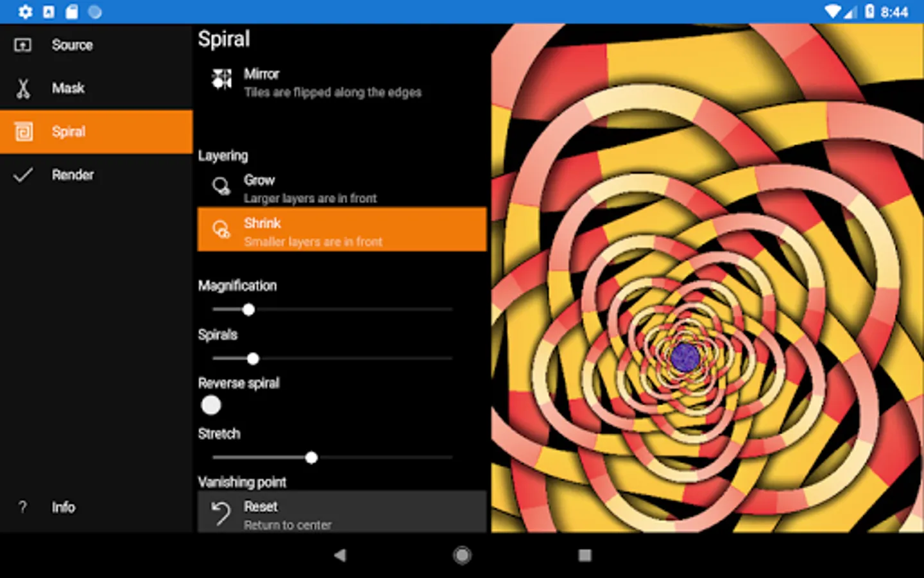The width and height of the screenshot is (924, 578).
Task: Open the Render section in sidebar
Action: tap(96, 175)
